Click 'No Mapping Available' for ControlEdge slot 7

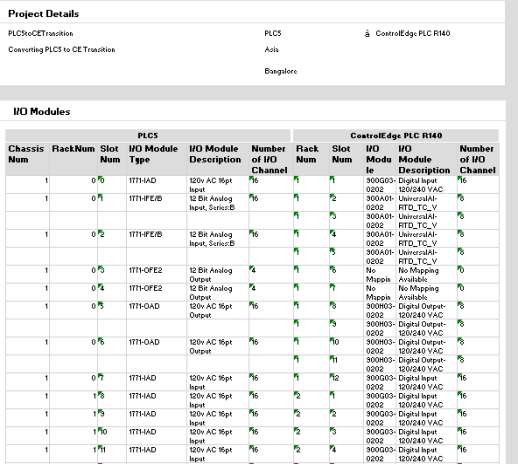point(419,293)
